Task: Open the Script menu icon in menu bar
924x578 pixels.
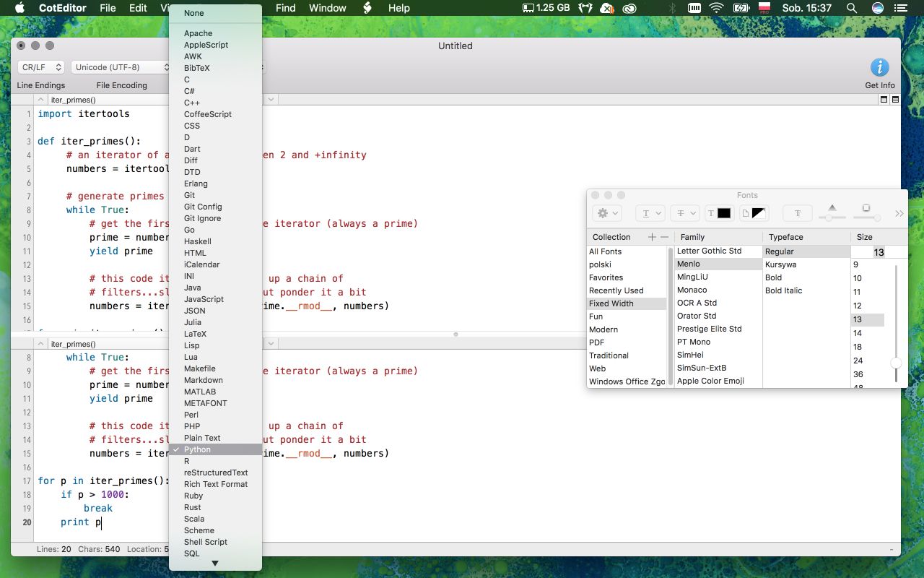Action: (x=367, y=8)
